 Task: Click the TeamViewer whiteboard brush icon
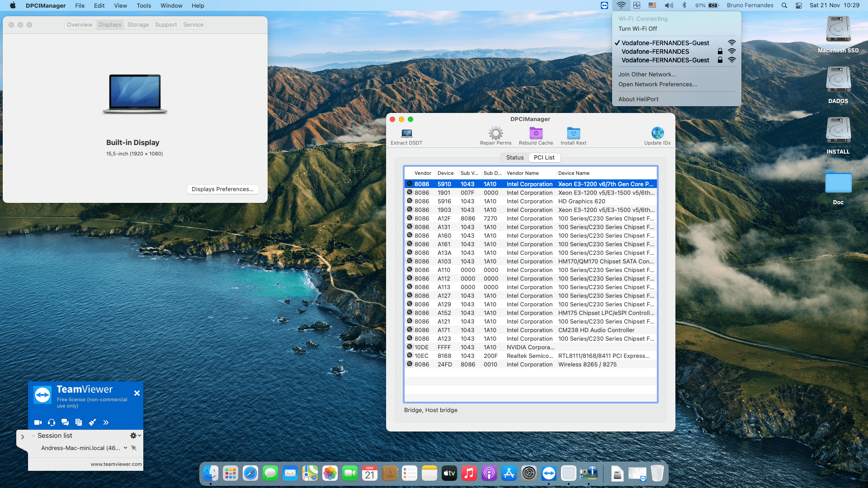click(x=92, y=422)
